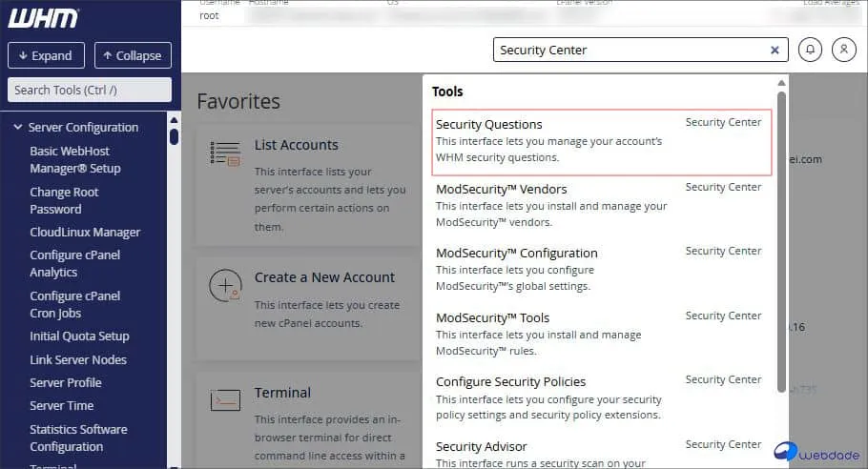This screenshot has height=469, width=868.
Task: Click the sidebar scrollbar up arrow
Action: [x=174, y=120]
